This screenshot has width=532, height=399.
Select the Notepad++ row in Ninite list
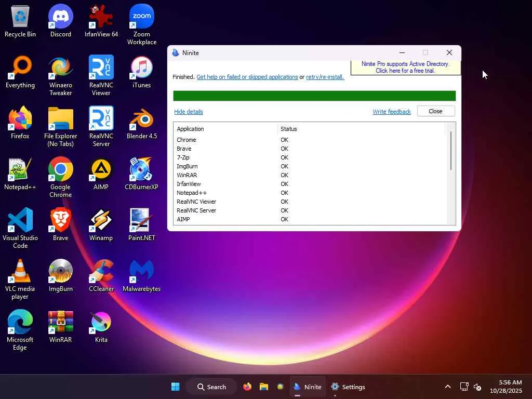[310, 193]
